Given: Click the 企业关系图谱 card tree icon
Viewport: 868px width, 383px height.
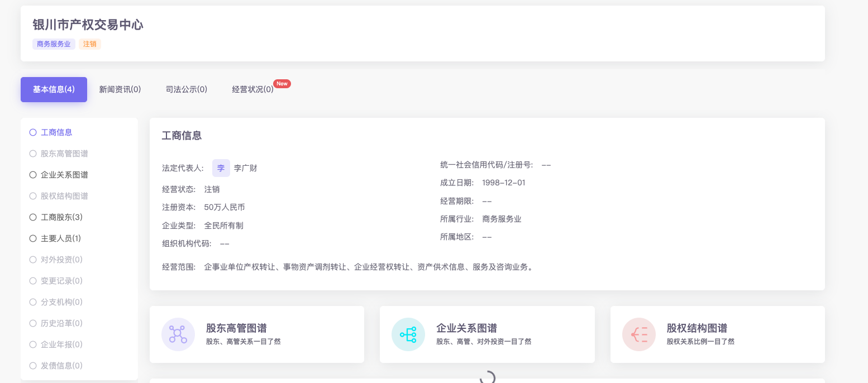Looking at the screenshot, I should coord(408,334).
